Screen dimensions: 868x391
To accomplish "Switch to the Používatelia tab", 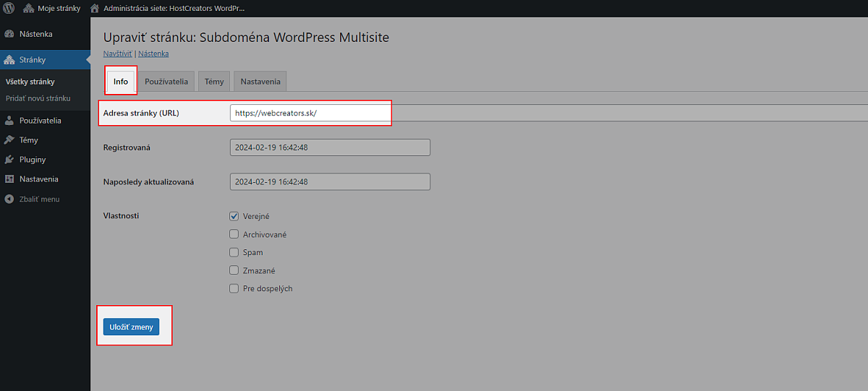I will 166,82.
